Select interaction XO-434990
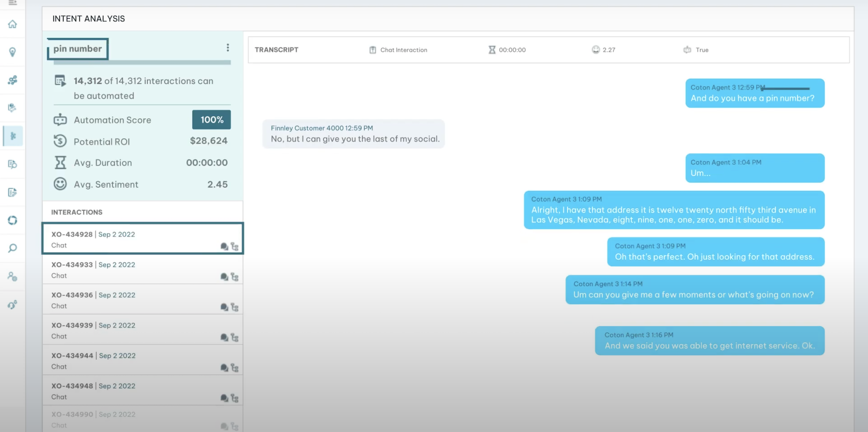This screenshot has height=432, width=868. (x=143, y=419)
